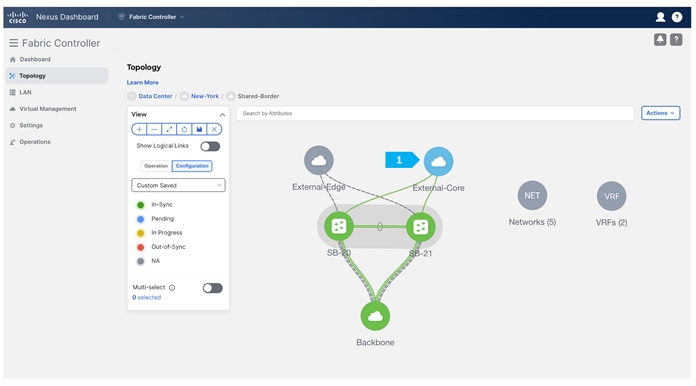Click the In-Sync green legend dot
Screen dimensions: 696x386
(141, 205)
